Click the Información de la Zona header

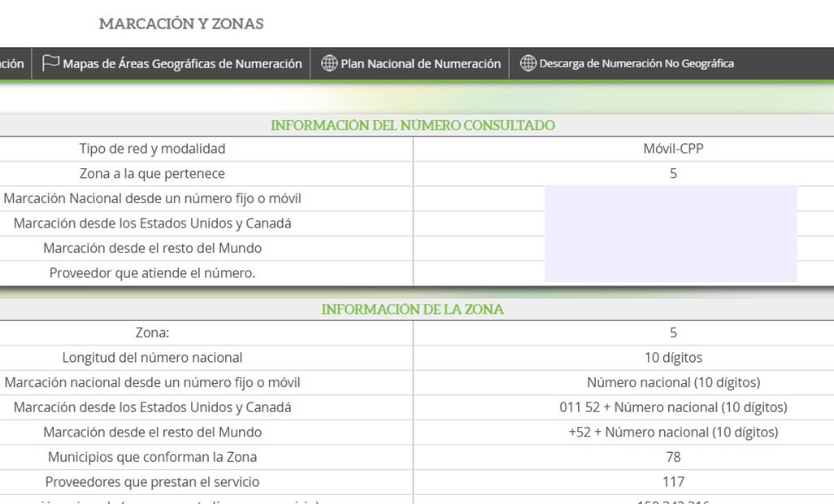412,309
